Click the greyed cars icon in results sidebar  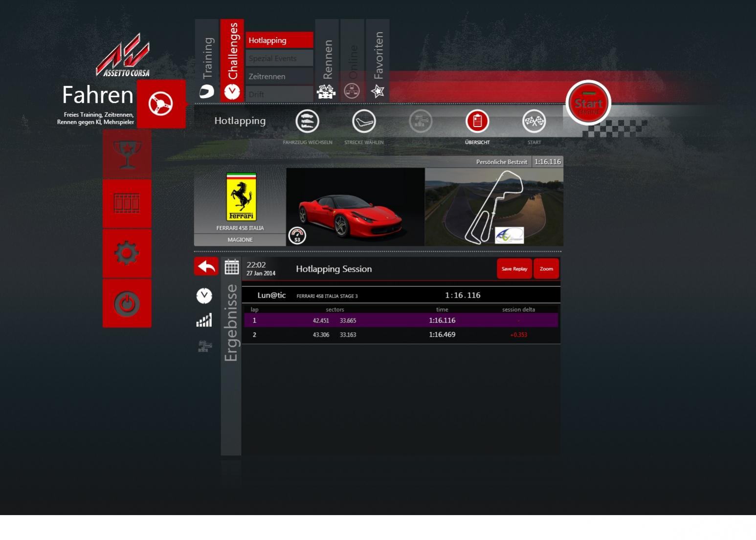click(204, 346)
